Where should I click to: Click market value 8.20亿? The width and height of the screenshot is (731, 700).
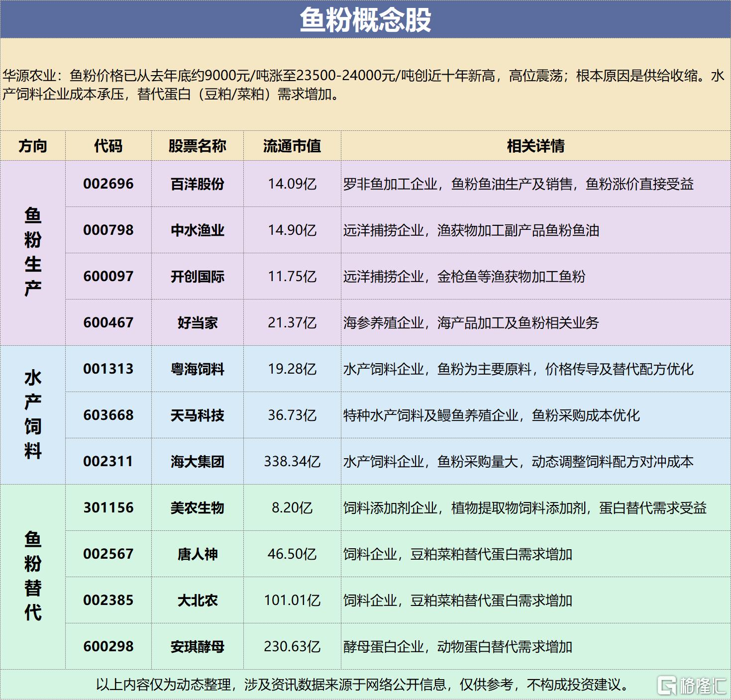tap(292, 508)
